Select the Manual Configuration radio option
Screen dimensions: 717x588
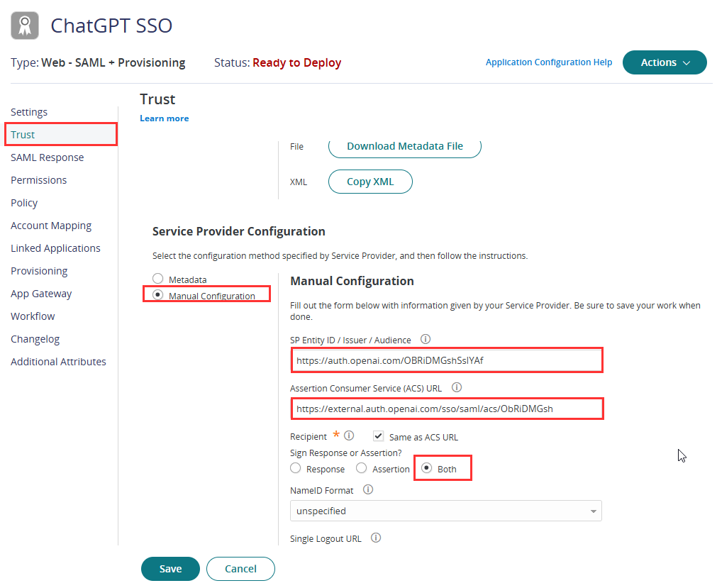157,295
